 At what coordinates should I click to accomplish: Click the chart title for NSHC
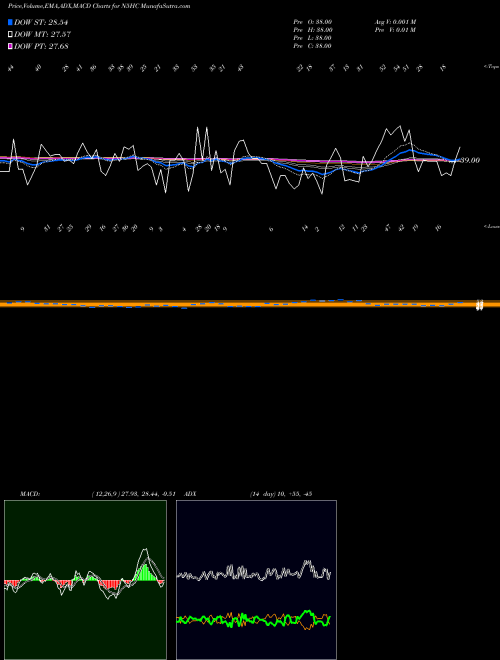tap(99, 6)
